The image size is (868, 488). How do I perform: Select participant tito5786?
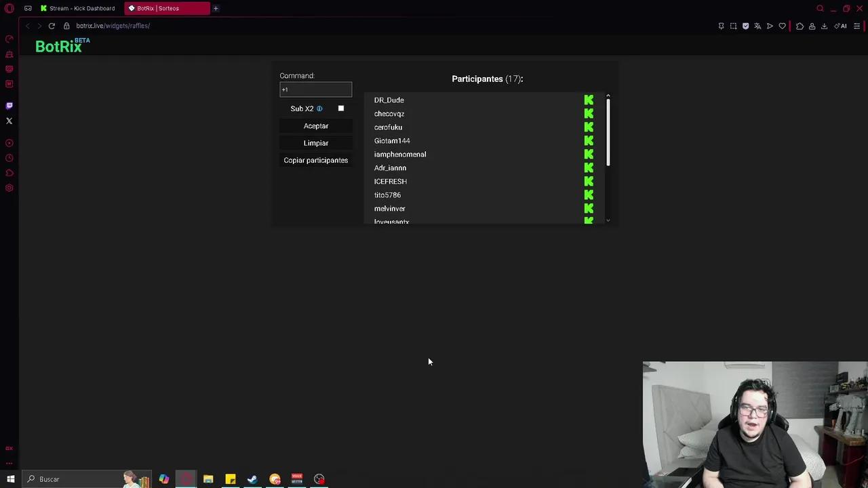point(387,195)
